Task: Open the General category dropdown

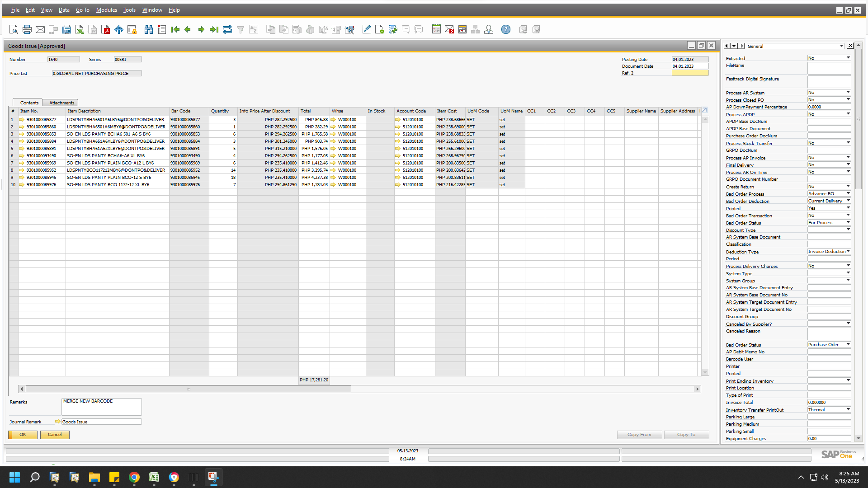Action: point(841,46)
